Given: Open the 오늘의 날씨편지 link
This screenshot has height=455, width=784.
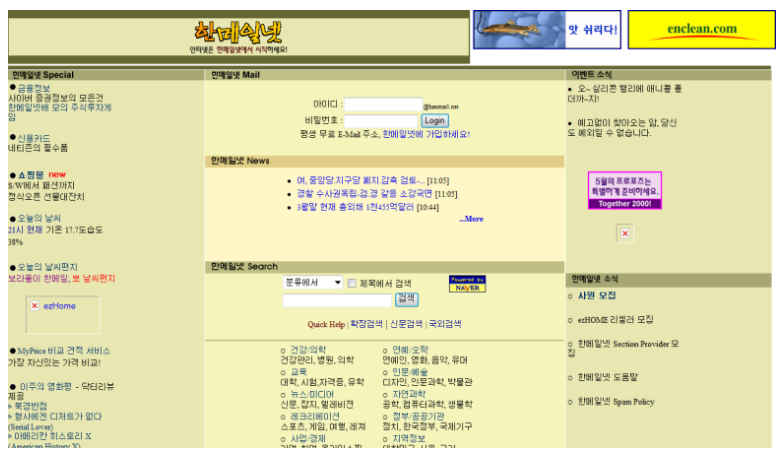Looking at the screenshot, I should (48, 267).
